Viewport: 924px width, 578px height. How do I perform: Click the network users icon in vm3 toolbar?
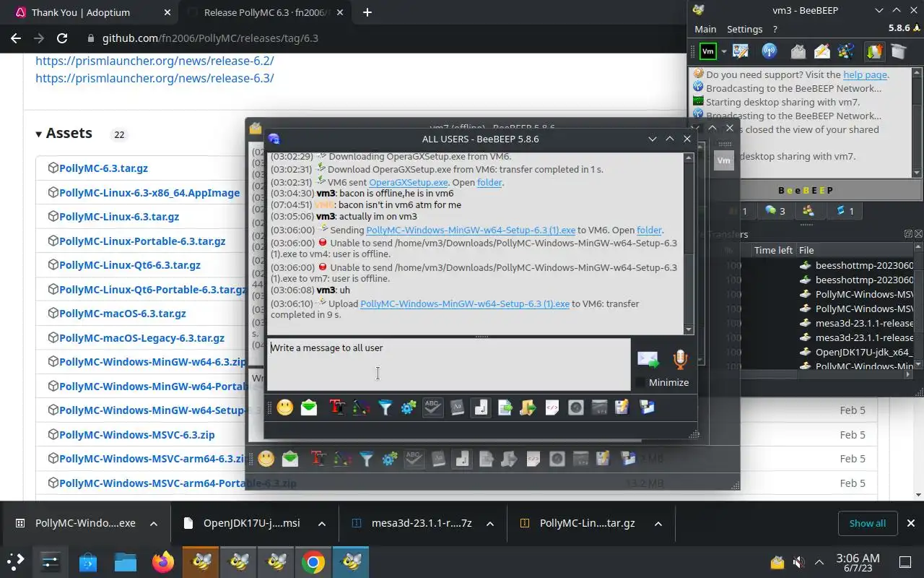[846, 51]
